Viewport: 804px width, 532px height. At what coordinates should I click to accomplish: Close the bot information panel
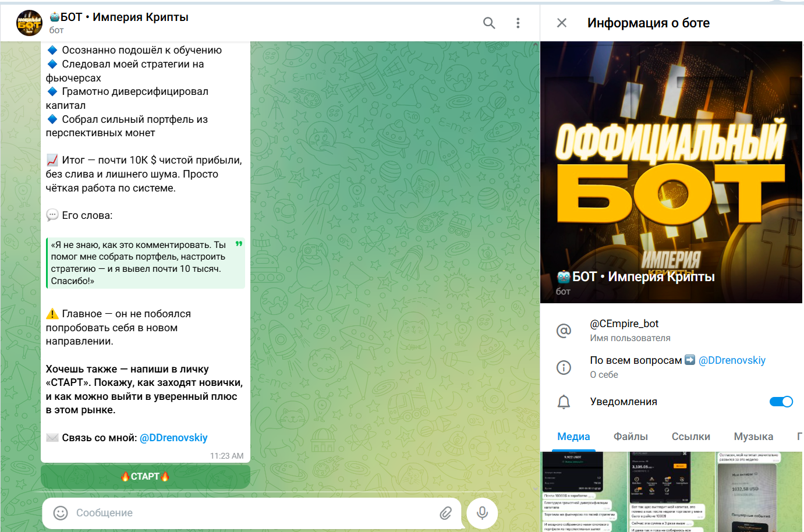(562, 23)
